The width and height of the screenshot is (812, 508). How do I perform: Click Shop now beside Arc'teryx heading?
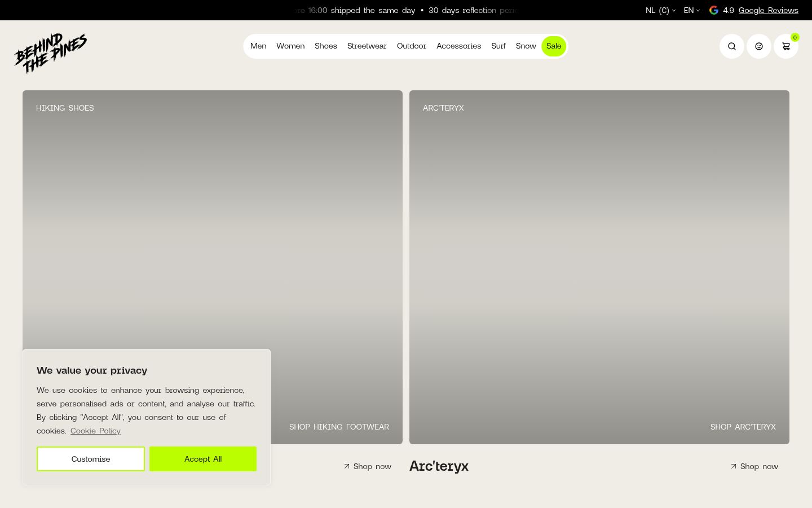coord(754,466)
